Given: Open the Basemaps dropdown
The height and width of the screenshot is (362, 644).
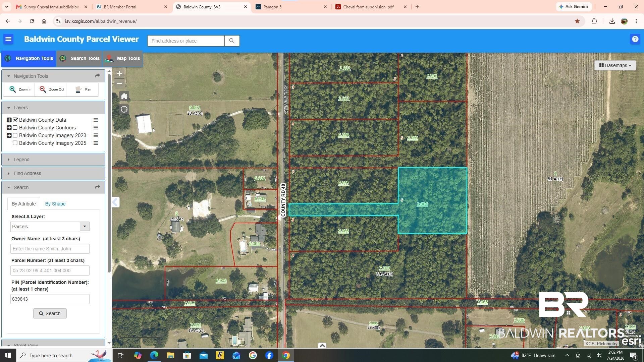Looking at the screenshot, I should (615, 65).
